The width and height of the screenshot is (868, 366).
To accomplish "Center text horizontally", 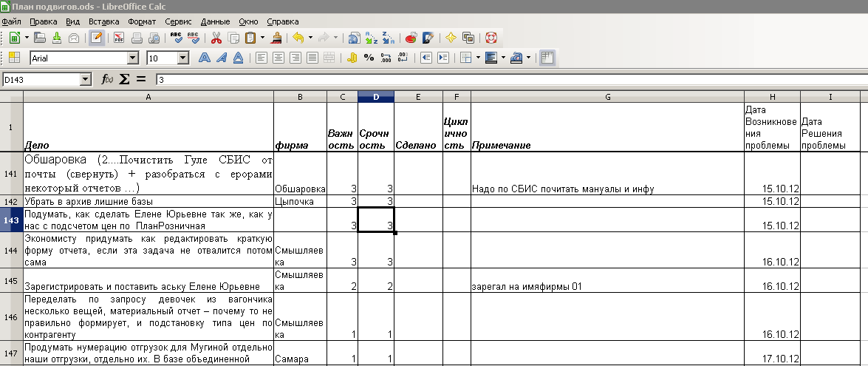I will click(x=278, y=58).
